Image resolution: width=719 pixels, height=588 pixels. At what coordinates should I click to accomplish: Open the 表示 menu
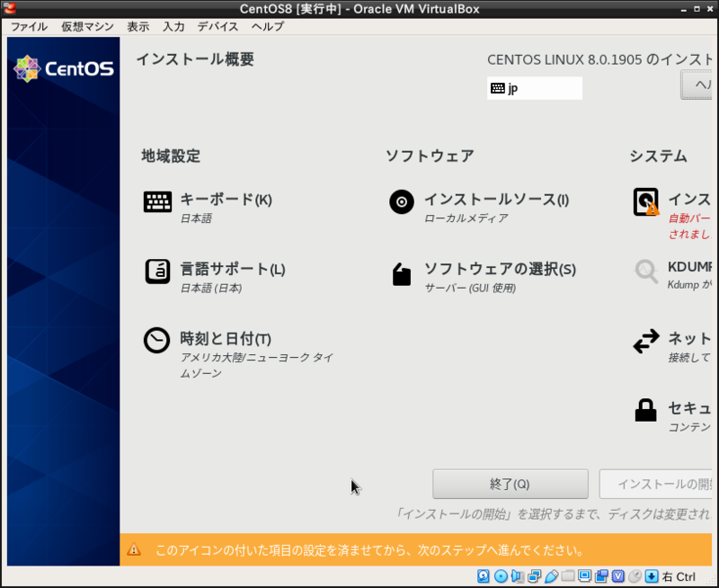(138, 27)
